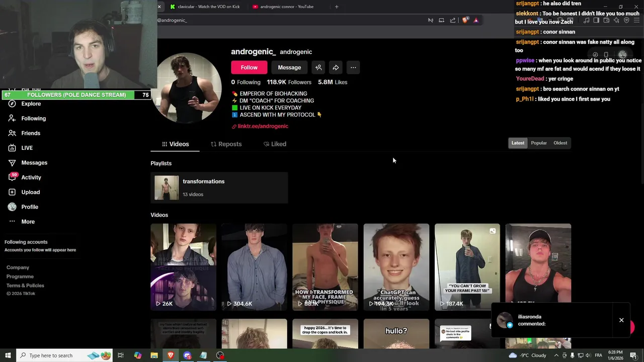Dismiss the iliasronda comment notification

(621, 320)
